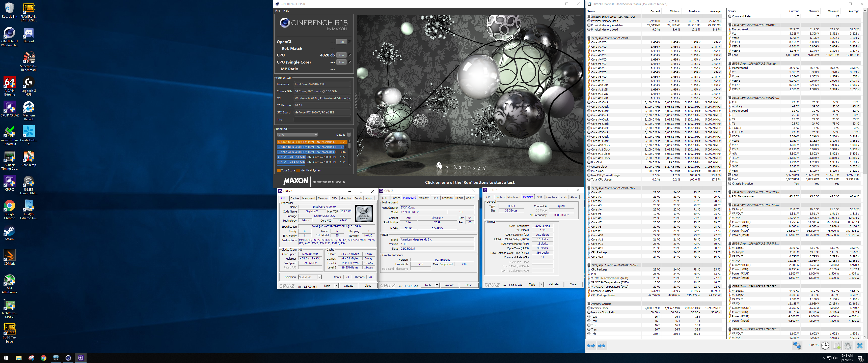Image resolution: width=868 pixels, height=363 pixels.
Task: Open PLAYERUNKNOWN'S BATTLEGROUNDS desktop icon
Action: point(29,12)
